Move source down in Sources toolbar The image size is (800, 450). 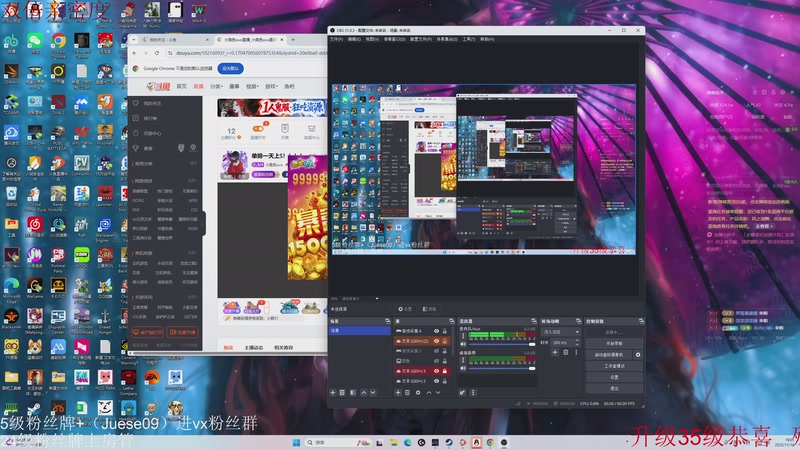click(x=438, y=392)
